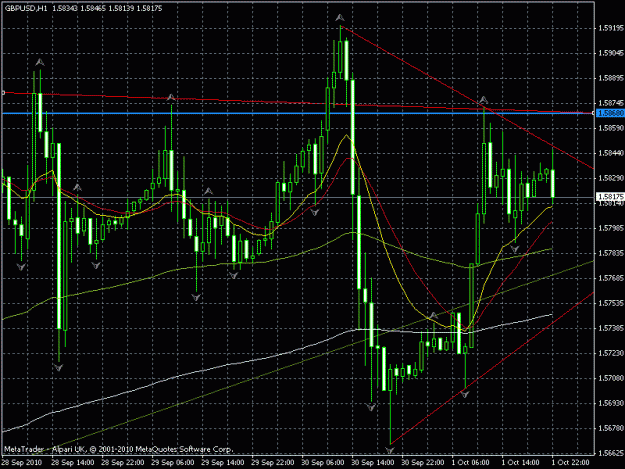Click price axis label 1.57385
625x469 pixels.
(x=610, y=328)
